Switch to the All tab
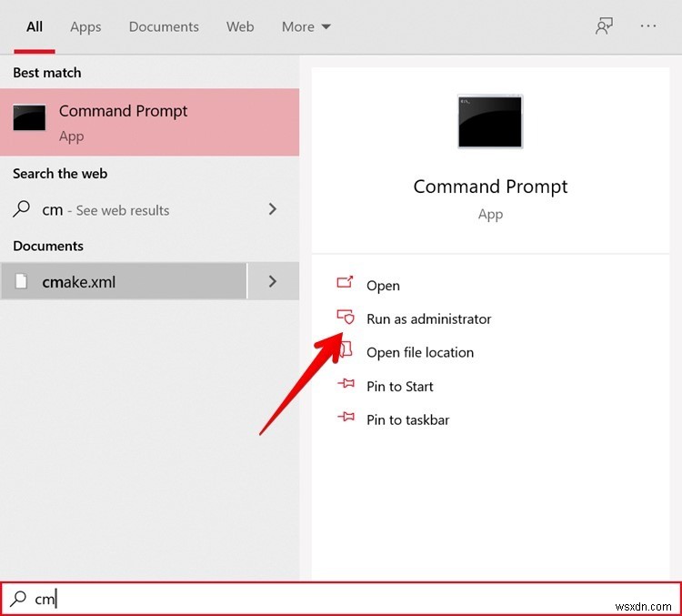682x616 pixels. (35, 27)
